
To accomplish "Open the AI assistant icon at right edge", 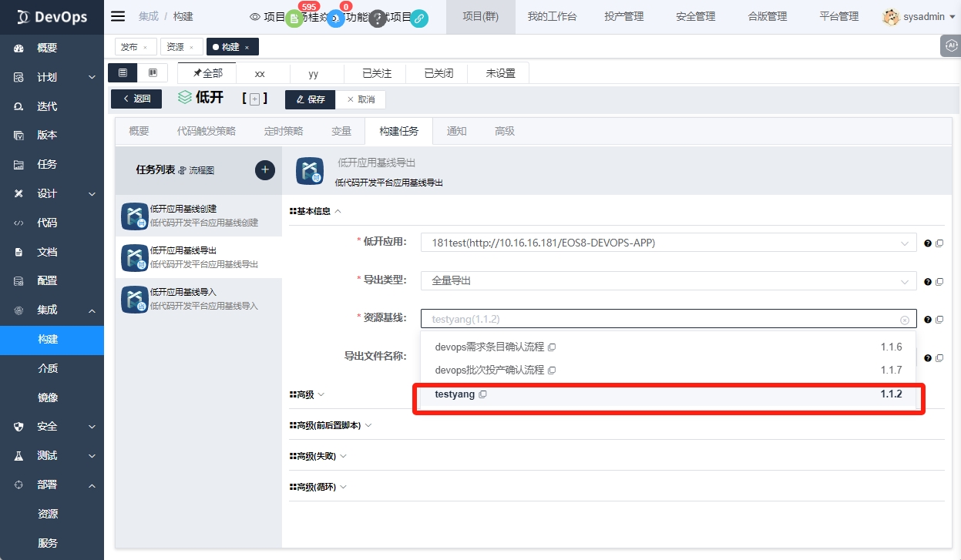I will coord(951,46).
